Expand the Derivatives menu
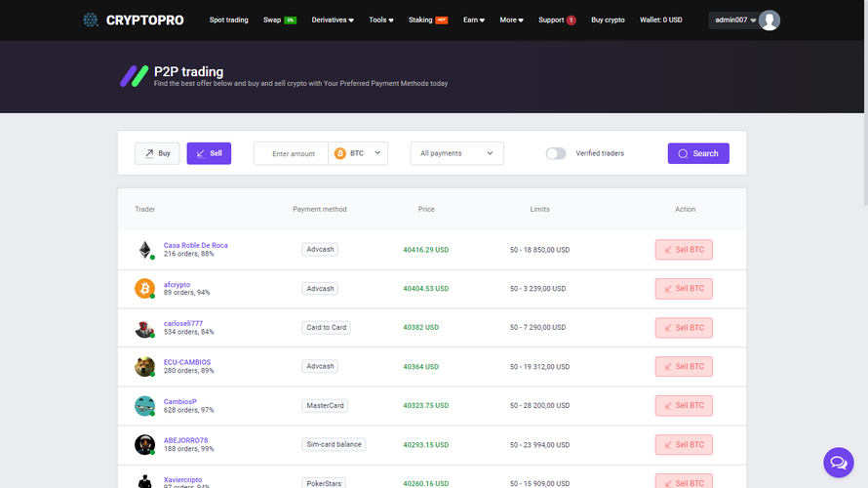 [333, 20]
